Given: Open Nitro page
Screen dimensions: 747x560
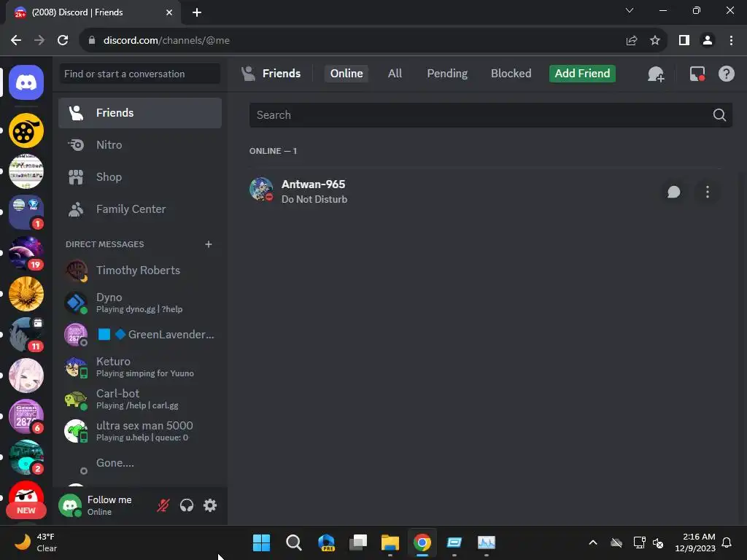Looking at the screenshot, I should click(x=140, y=145).
